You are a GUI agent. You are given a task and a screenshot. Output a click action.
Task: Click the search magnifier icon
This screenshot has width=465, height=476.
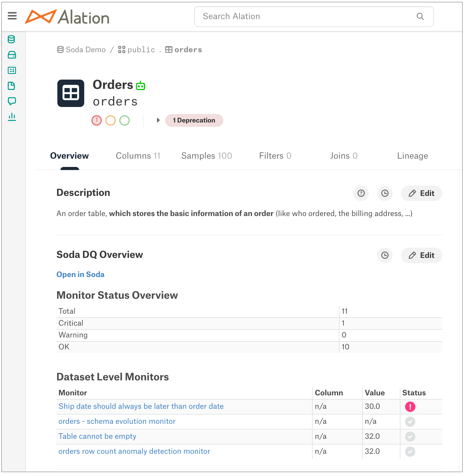420,17
